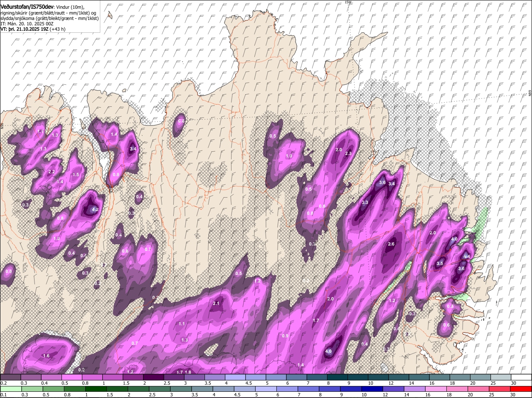Click the top-row legend swatch labeled 7
This screenshot has width=532, height=398.
(317, 377)
